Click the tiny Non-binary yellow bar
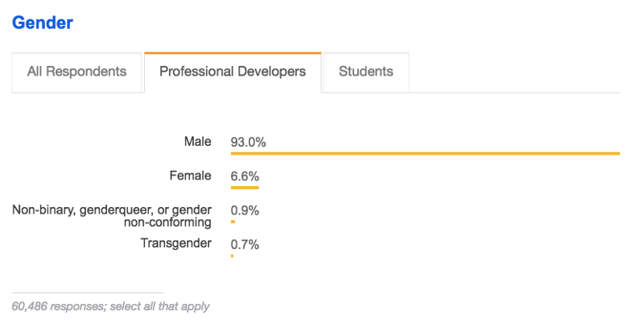This screenshot has width=644, height=328. click(x=233, y=222)
